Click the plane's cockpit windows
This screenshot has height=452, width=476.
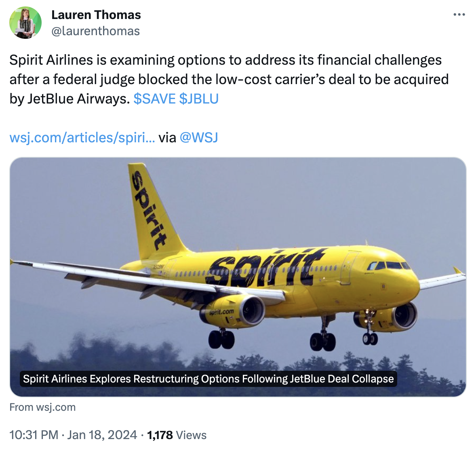[x=389, y=265]
